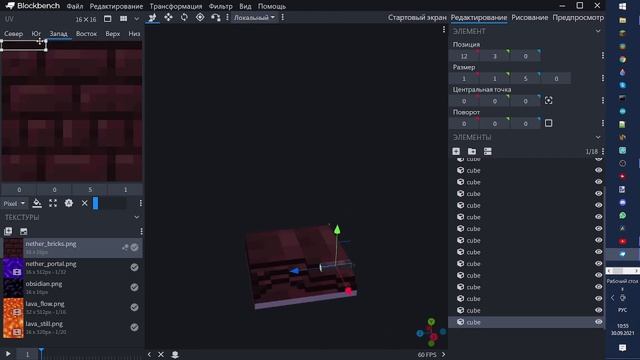
Task: Open the viewport three-dot menu
Action: (x=444, y=29)
